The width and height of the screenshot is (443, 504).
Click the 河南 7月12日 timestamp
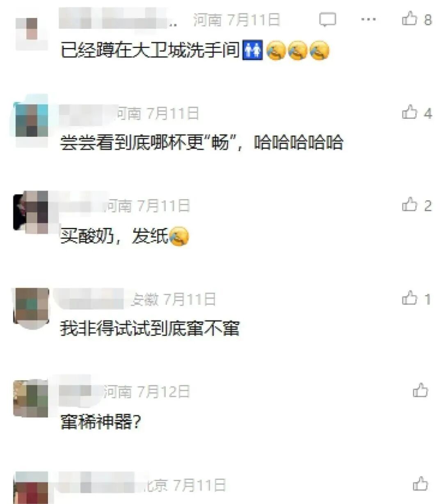tap(146, 392)
